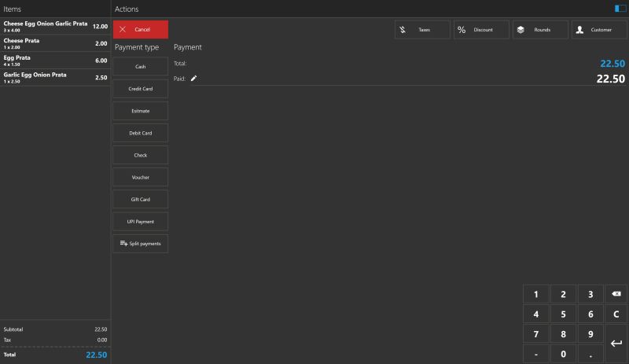Click the pencil icon next to Paid
The height and width of the screenshot is (364, 629).
coord(193,79)
